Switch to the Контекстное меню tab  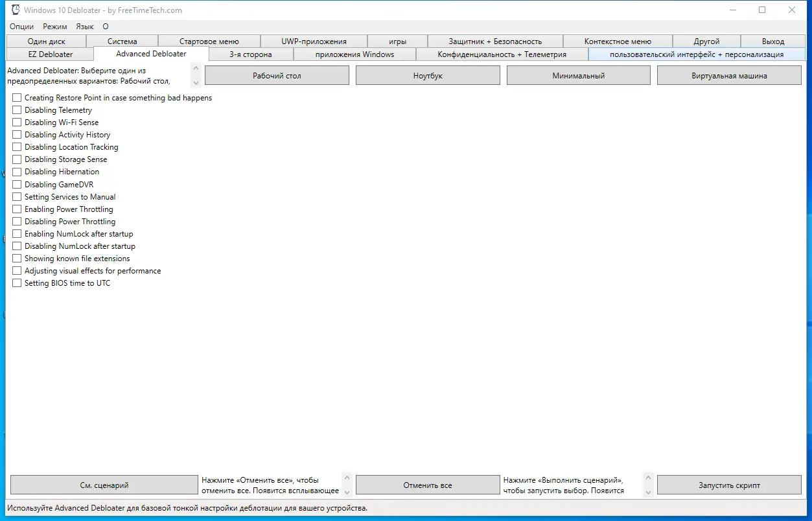tap(618, 41)
